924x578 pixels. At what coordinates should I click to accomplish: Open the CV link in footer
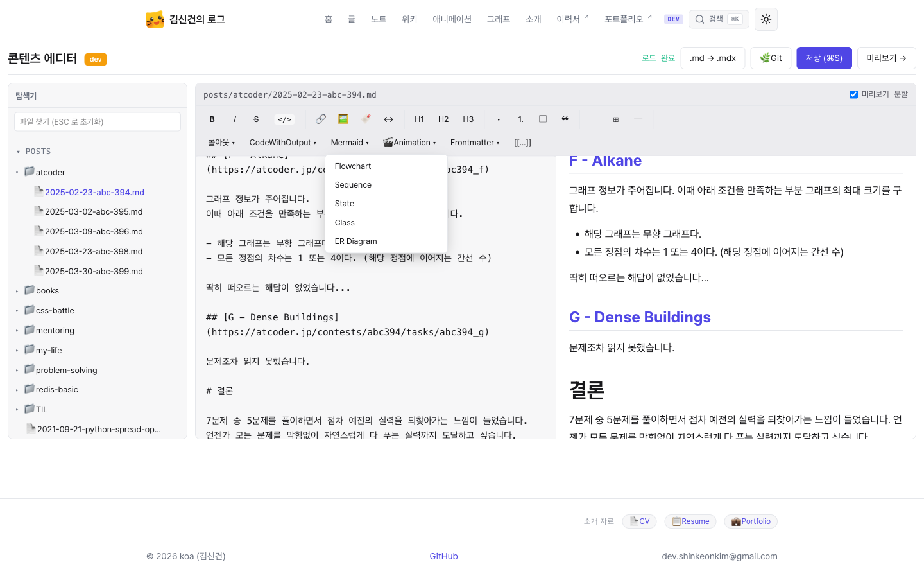click(x=640, y=521)
